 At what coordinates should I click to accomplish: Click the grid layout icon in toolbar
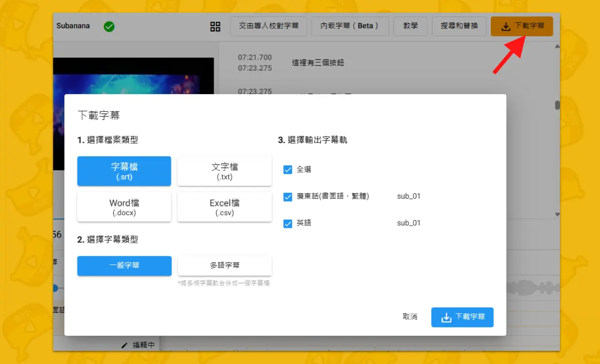coord(215,26)
